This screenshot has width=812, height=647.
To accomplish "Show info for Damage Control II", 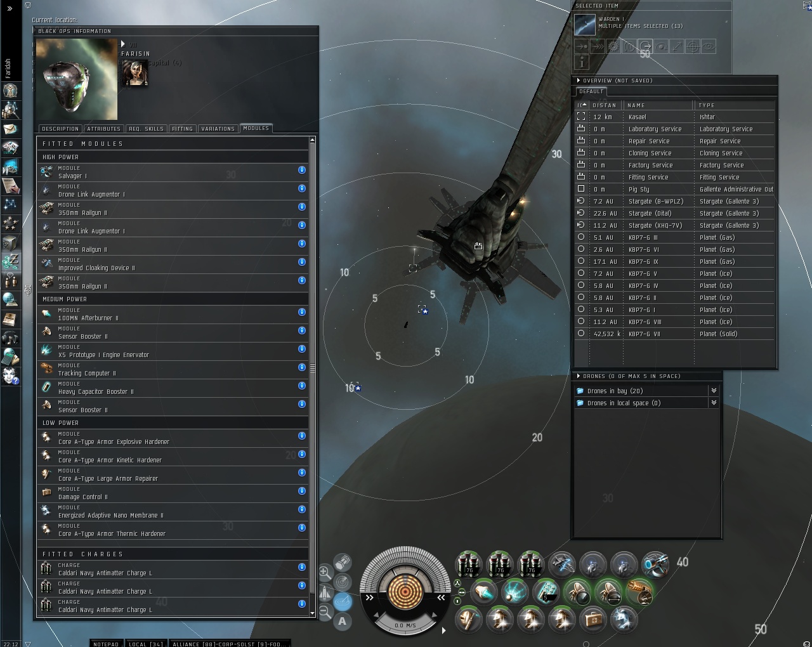I will (302, 491).
